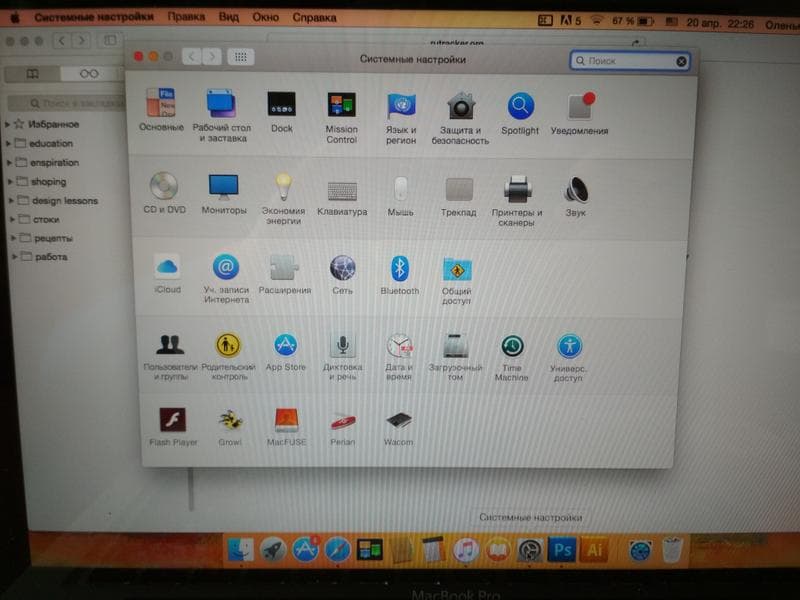Open Расширения preferences pane
800x600 pixels.
285,275
